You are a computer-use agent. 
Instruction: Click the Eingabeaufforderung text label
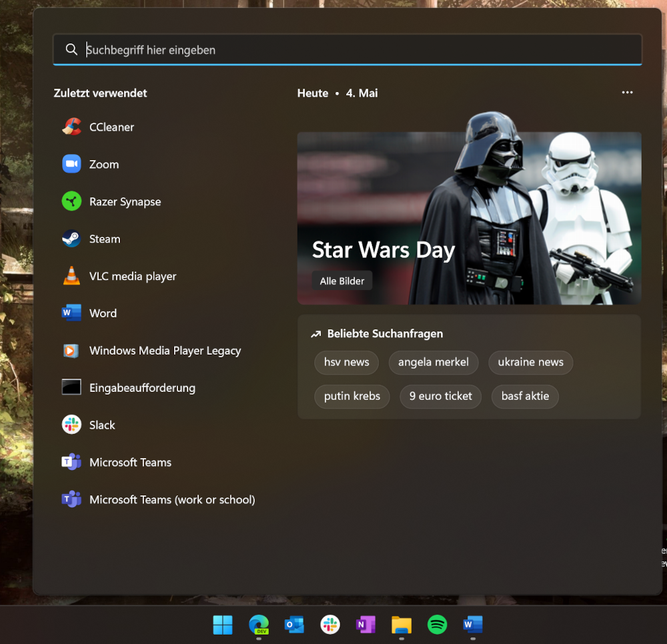(x=142, y=388)
